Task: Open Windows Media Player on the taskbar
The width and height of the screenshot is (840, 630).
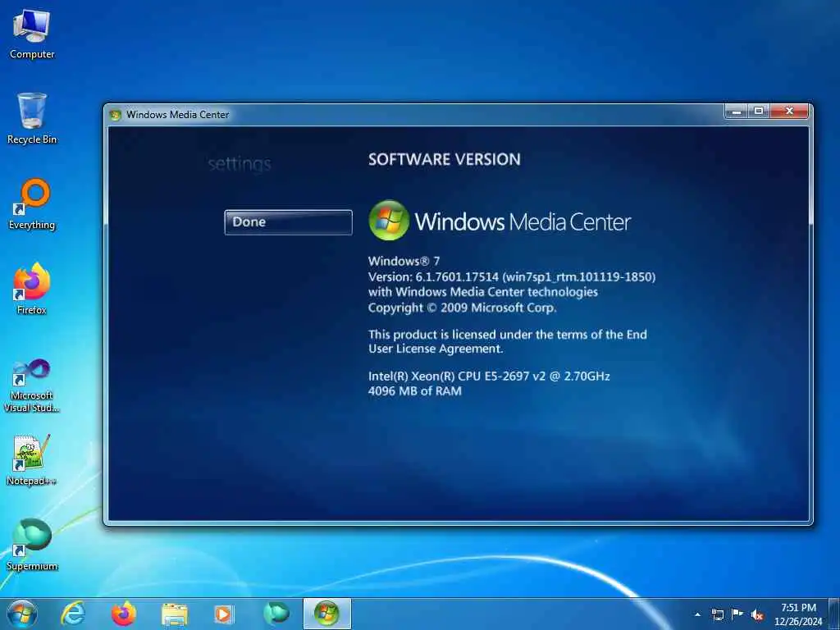Action: pos(224,614)
